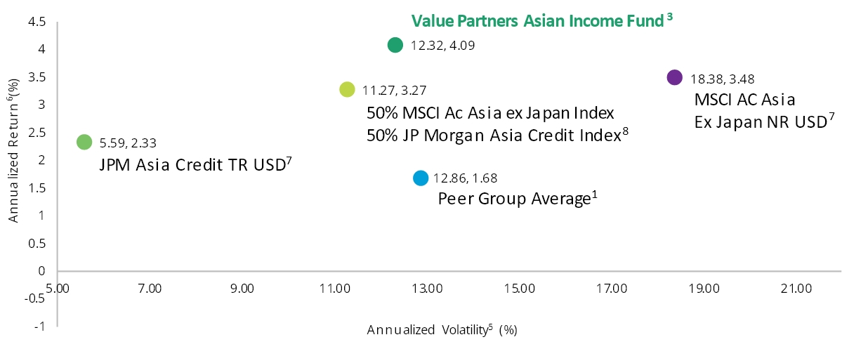Select the light green JPM Asia Credit dot
Screen dimensions: 868x349
point(84,142)
